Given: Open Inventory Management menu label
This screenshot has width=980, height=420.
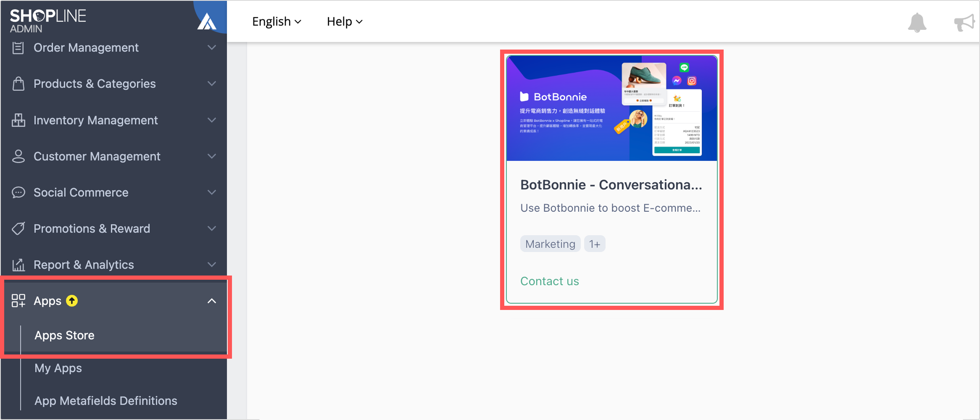Looking at the screenshot, I should pos(96,120).
